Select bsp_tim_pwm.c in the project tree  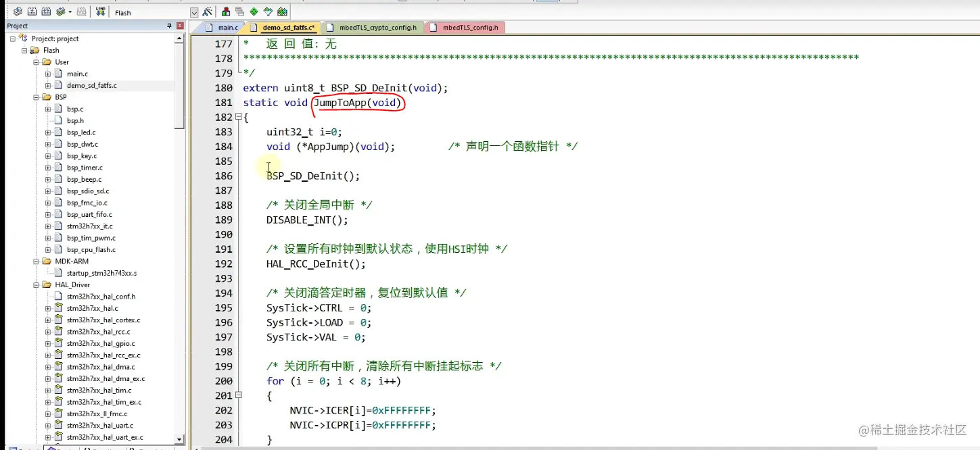91,238
